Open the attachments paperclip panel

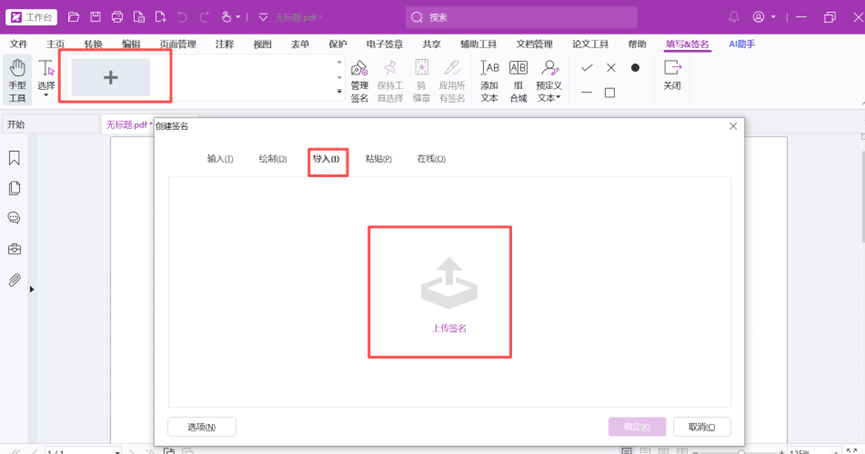14,281
